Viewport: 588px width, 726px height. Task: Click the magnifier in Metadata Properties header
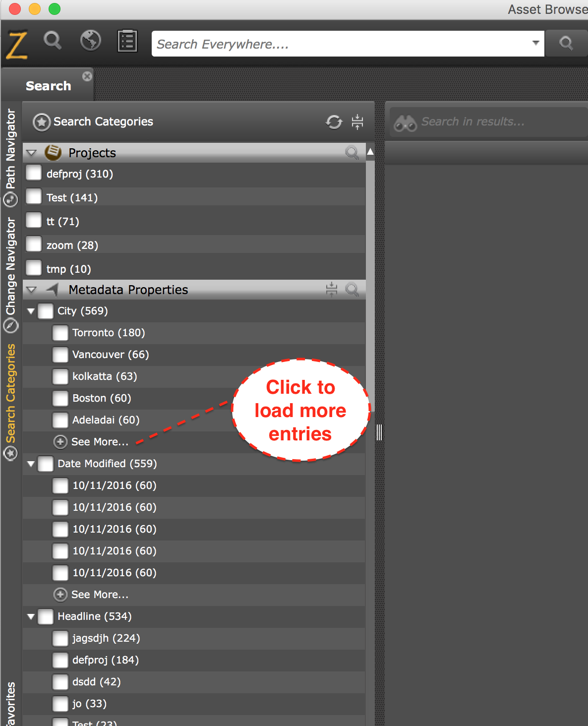coord(352,290)
